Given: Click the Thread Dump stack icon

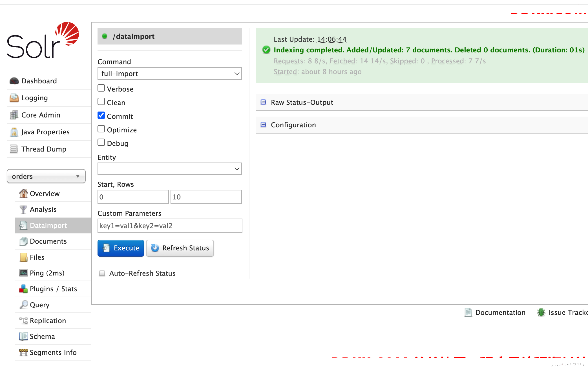Looking at the screenshot, I should [x=14, y=149].
